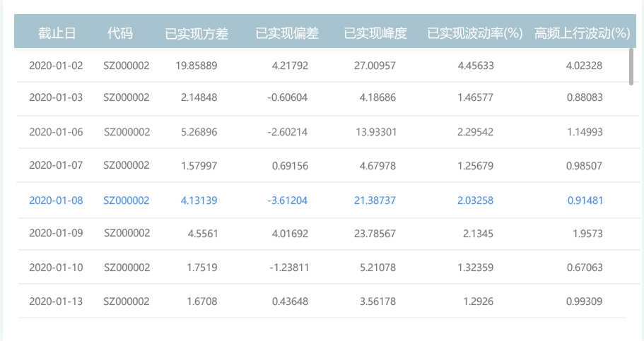The image size is (644, 341).
Task: Click the 高频上行波动(%) column header
Action: click(582, 33)
